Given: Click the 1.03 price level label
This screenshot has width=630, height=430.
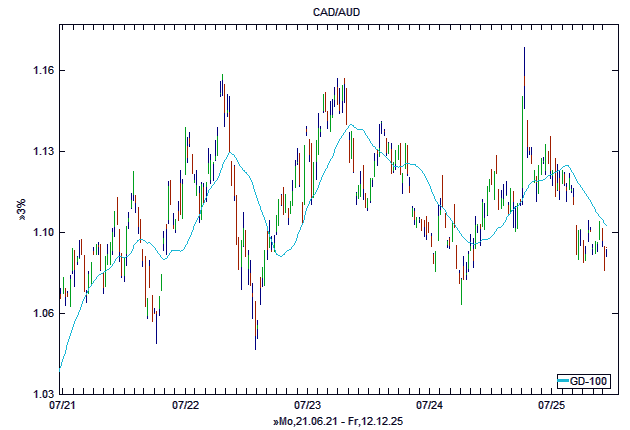Looking at the screenshot, I should 42,395.
